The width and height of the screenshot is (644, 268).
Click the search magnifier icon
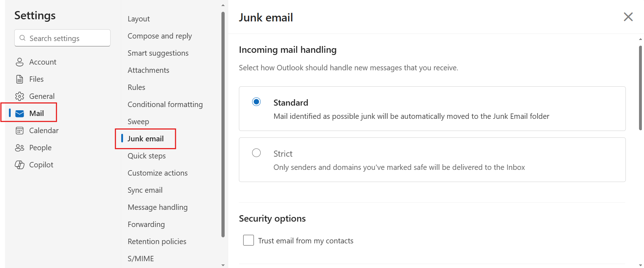tap(22, 38)
